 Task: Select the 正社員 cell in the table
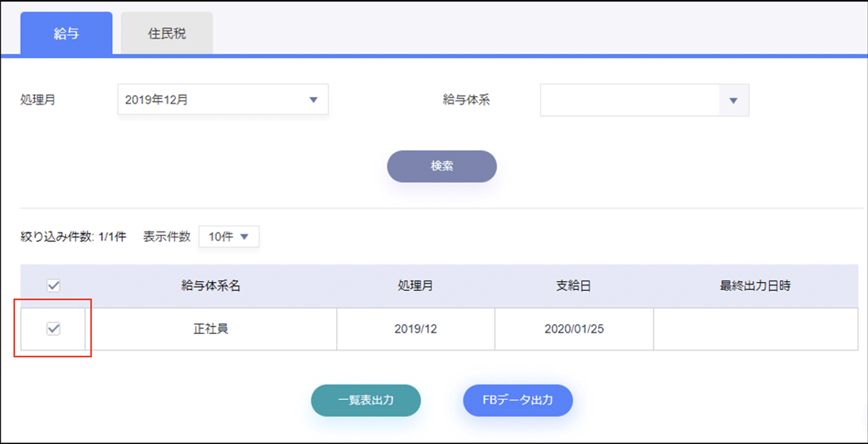click(210, 329)
